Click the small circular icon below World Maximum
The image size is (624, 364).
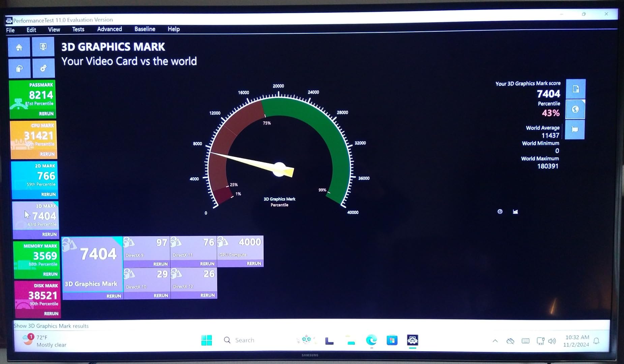pos(500,212)
